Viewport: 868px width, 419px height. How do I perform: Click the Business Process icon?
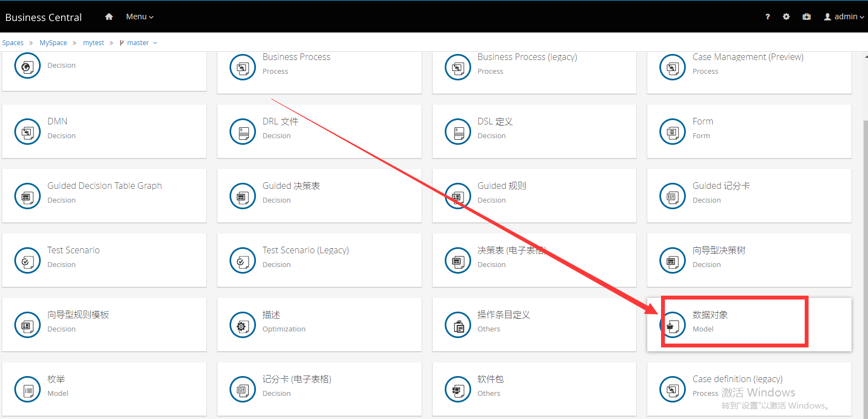click(x=243, y=67)
